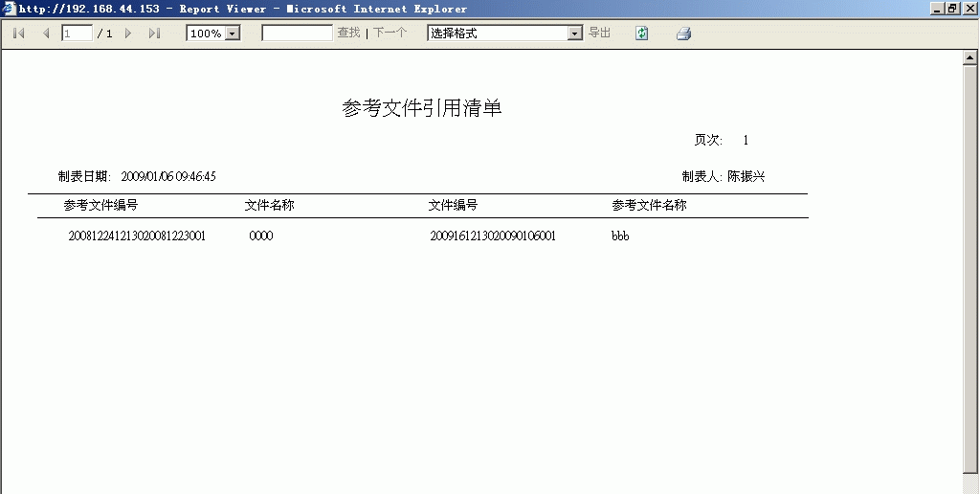This screenshot has width=980, height=494.
Task: Click the current page number field
Action: click(x=77, y=34)
